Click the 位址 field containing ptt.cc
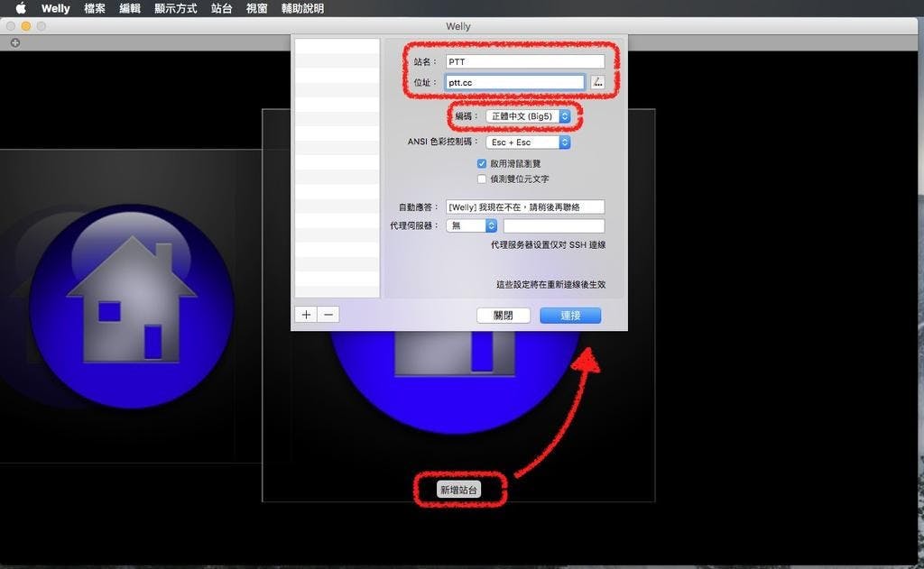Screen dimensions: 924x569 click(514, 82)
